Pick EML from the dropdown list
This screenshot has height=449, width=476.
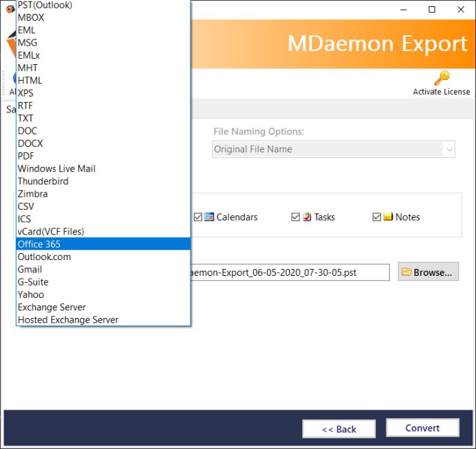103,30
